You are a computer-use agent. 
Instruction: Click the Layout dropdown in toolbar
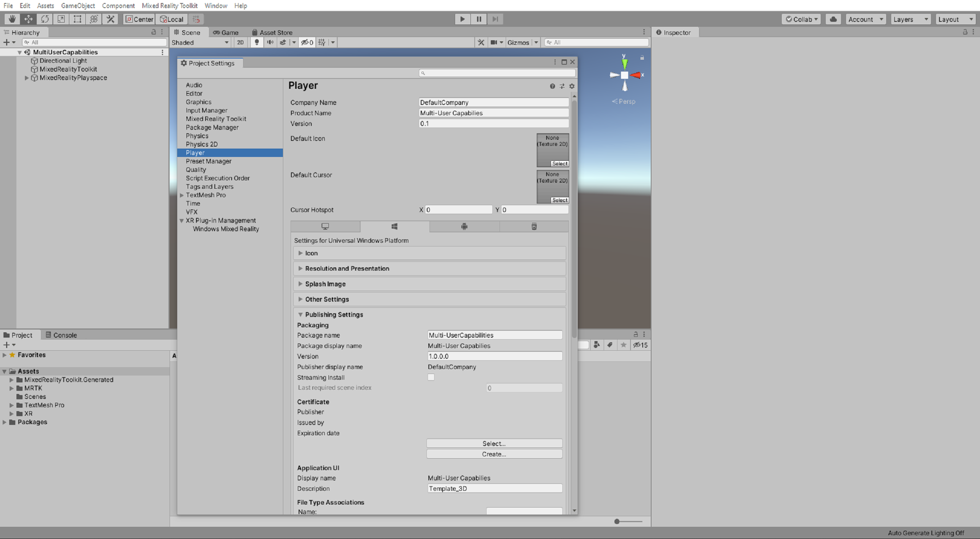(954, 19)
